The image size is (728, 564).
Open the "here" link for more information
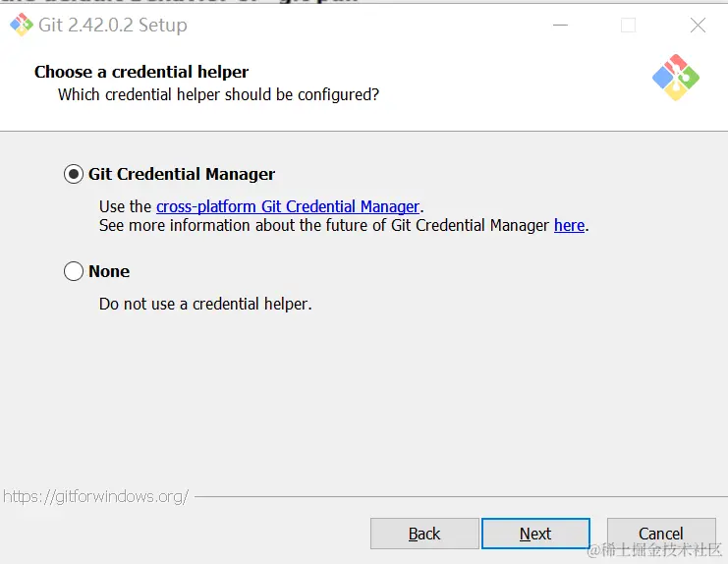click(x=569, y=225)
